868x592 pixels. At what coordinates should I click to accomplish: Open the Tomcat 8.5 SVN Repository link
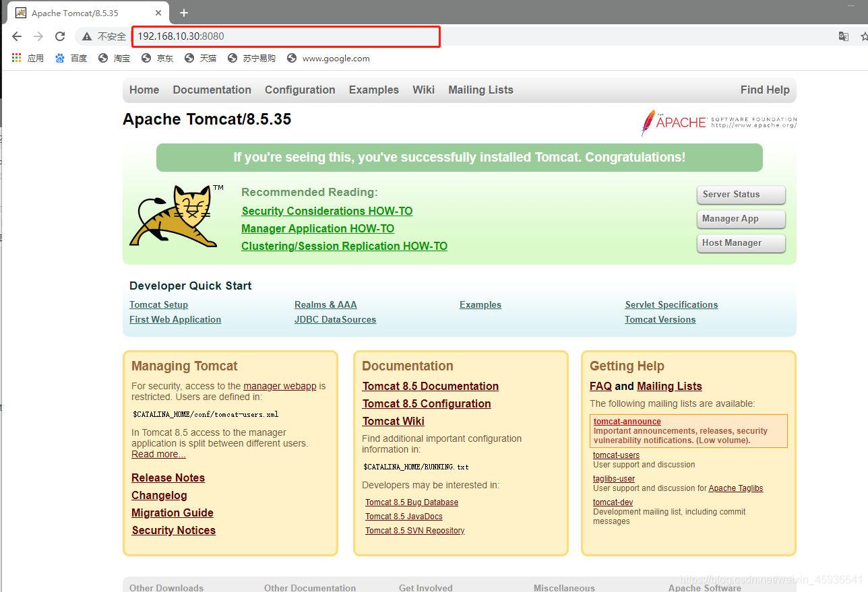pos(415,531)
